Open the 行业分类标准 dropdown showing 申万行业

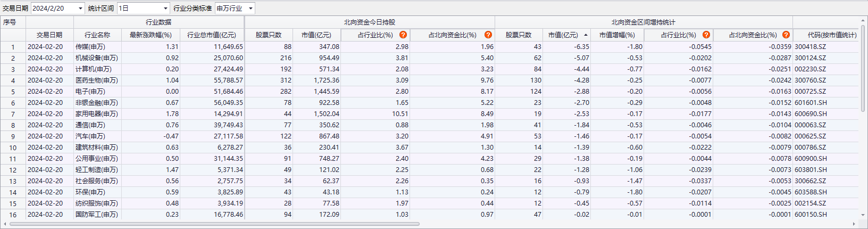(x=251, y=9)
